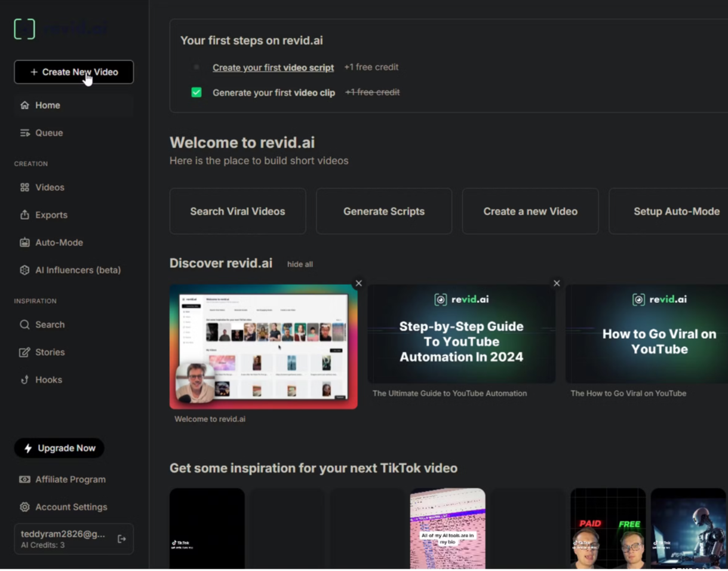Viewport: 728px width, 571px height.
Task: Select Home in the sidebar menu
Action: [x=48, y=105]
